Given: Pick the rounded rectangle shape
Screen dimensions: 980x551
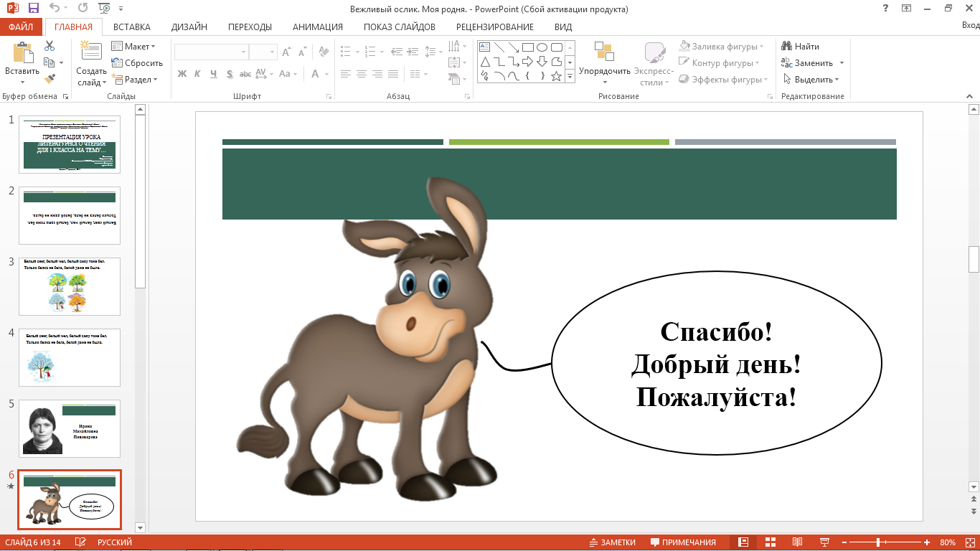Looking at the screenshot, I should tap(556, 47).
